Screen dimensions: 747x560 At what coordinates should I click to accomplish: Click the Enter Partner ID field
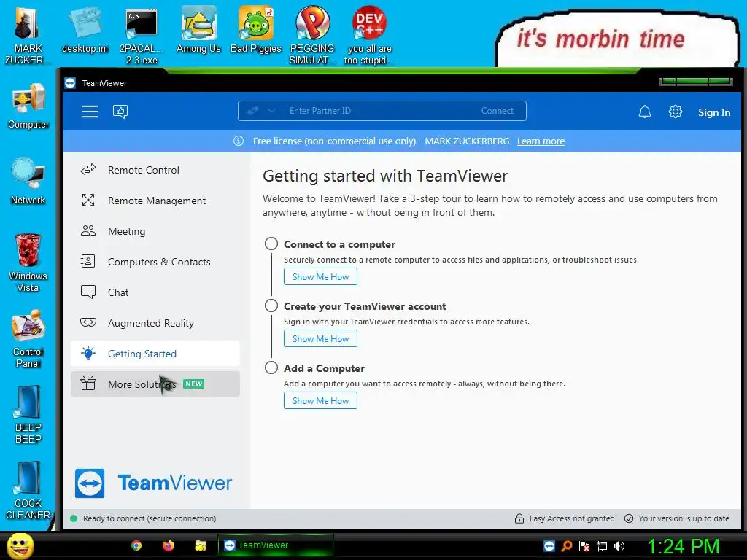pyautogui.click(x=381, y=111)
